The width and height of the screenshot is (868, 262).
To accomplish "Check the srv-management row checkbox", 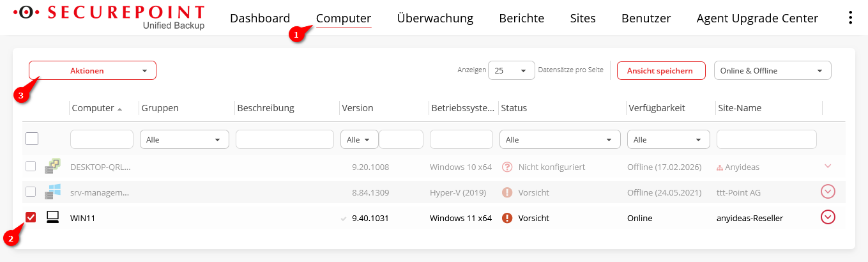I will [x=31, y=192].
